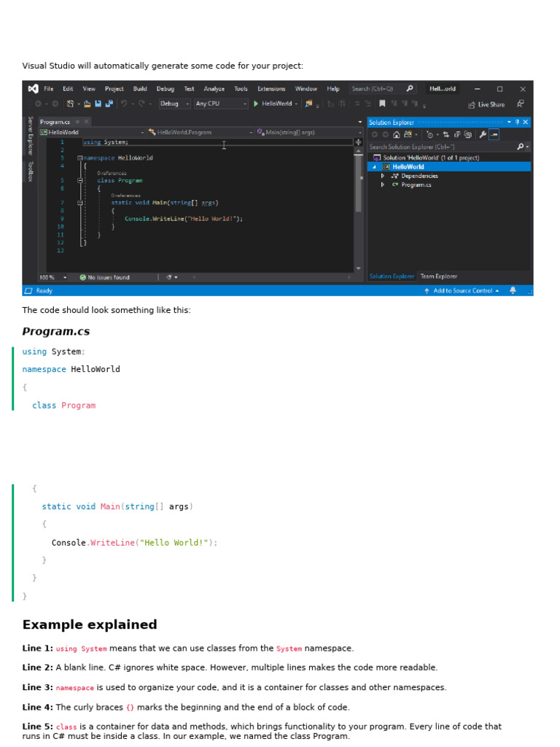Click the No issues found check indicator

(104, 277)
